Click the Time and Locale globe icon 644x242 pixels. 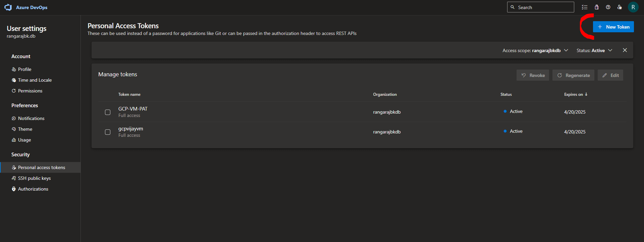[14, 80]
